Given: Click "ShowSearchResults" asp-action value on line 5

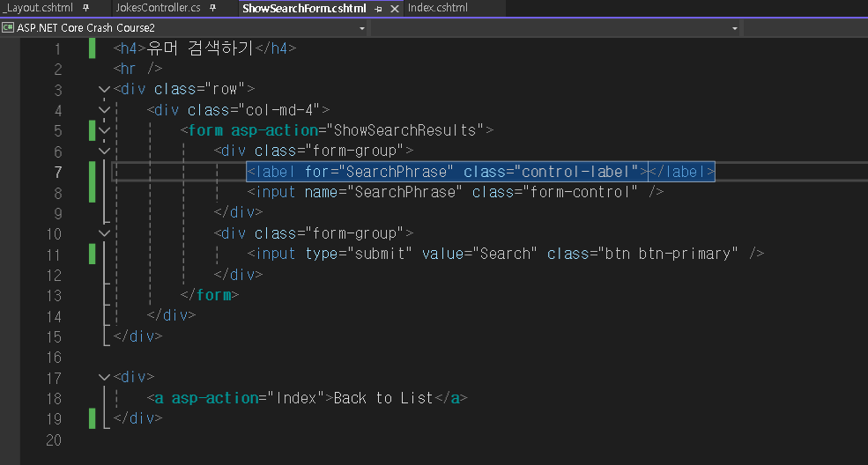Looking at the screenshot, I should pos(409,130).
